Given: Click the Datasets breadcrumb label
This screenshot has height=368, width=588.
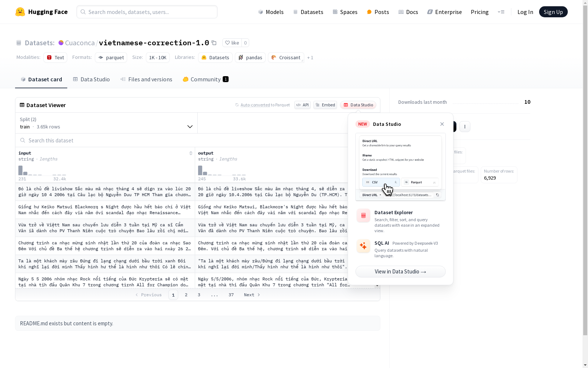Looking at the screenshot, I should tap(40, 43).
